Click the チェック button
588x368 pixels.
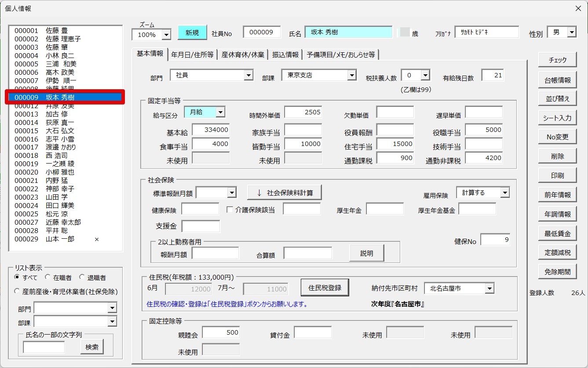[x=557, y=60]
